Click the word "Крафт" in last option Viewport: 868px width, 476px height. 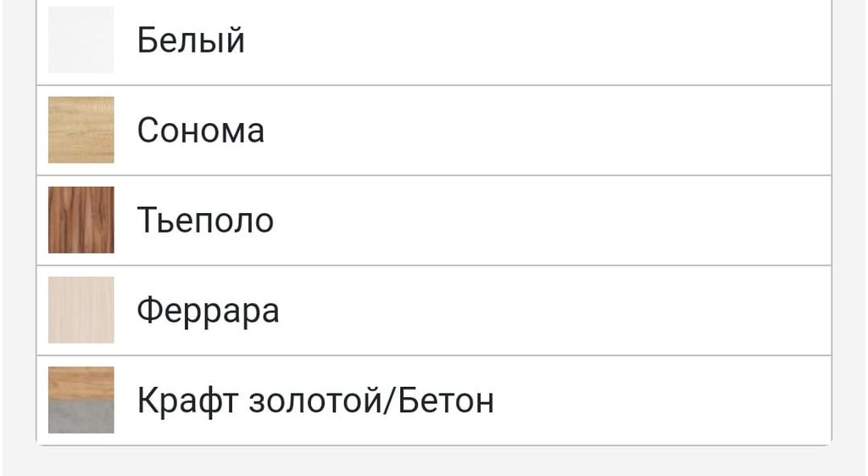pos(186,400)
